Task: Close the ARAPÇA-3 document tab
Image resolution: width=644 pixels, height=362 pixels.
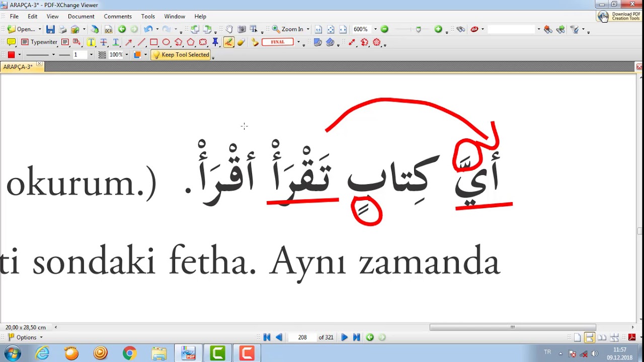Action: [x=39, y=64]
